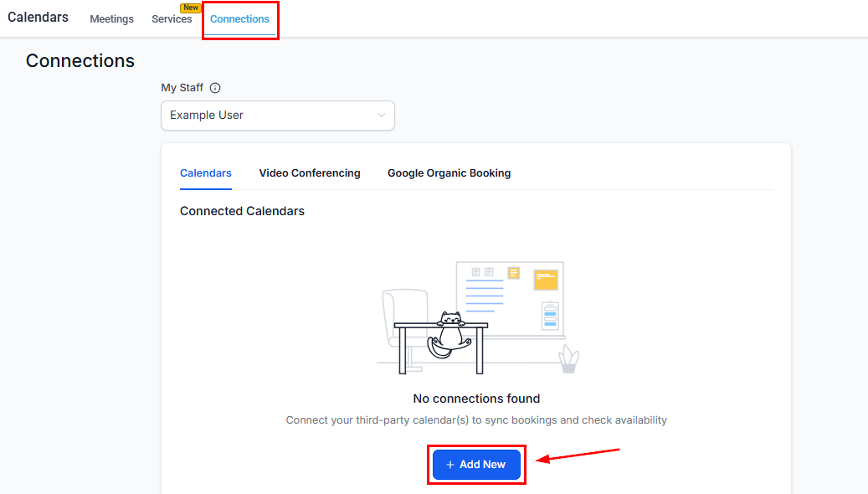Click the Connections navigation item
The width and height of the screenshot is (868, 494).
[x=240, y=19]
